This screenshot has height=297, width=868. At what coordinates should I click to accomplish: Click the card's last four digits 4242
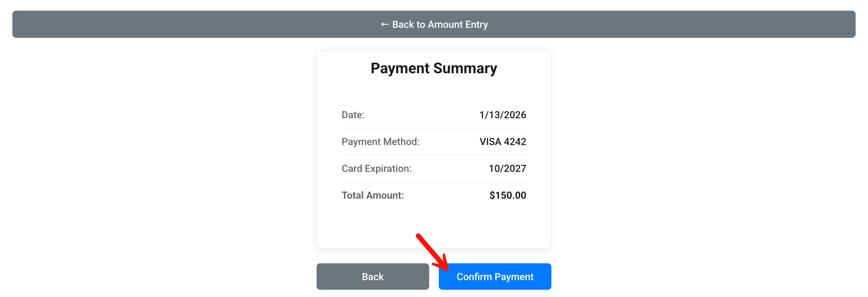[515, 142]
